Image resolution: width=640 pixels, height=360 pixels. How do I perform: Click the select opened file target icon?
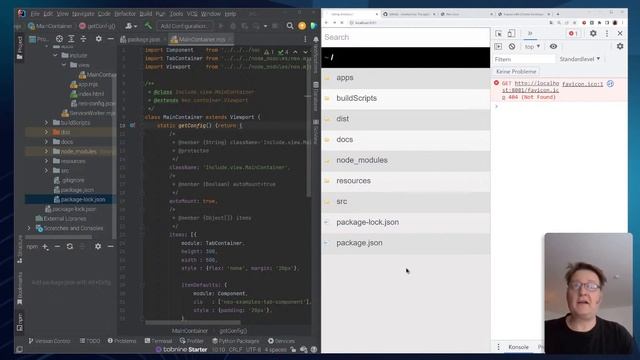tap(60, 39)
